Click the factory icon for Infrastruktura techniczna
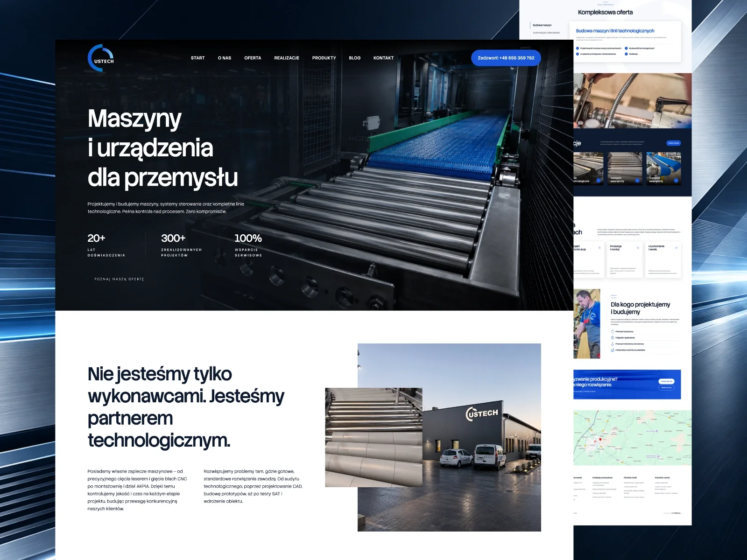The image size is (747, 560). pos(613,350)
